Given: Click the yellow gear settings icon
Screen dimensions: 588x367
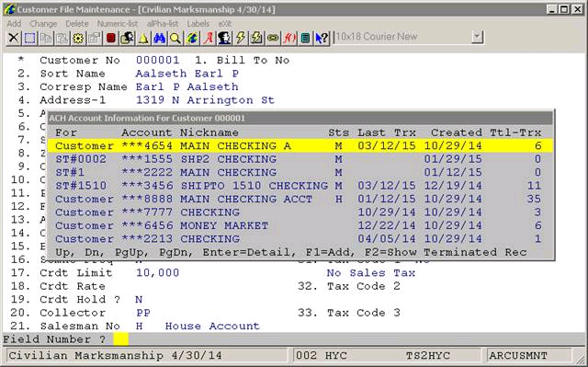Looking at the screenshot, I should coord(78,38).
